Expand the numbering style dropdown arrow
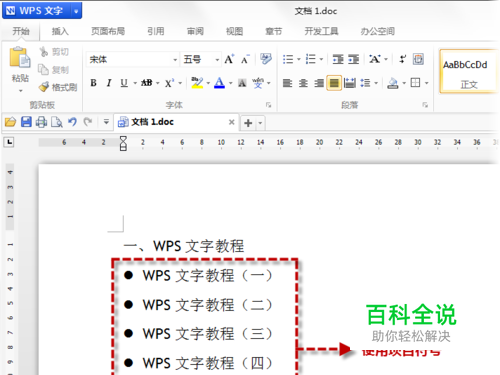This screenshot has width=500, height=375. click(x=321, y=60)
